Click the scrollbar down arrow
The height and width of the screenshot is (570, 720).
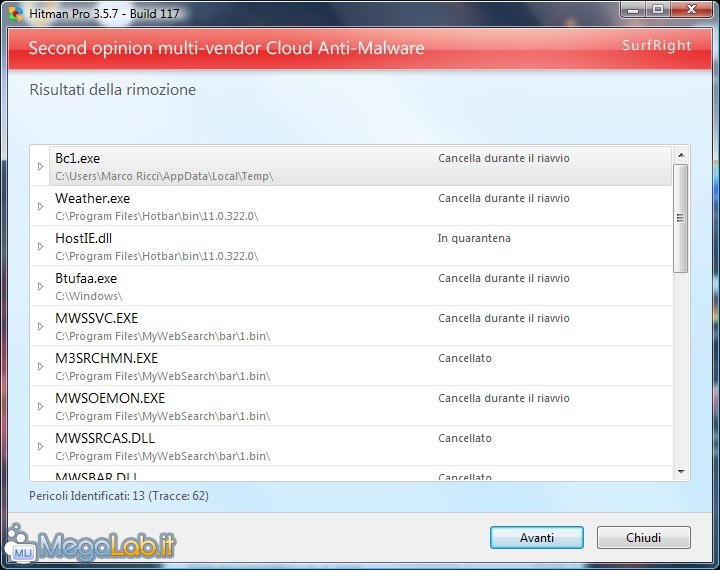681,472
